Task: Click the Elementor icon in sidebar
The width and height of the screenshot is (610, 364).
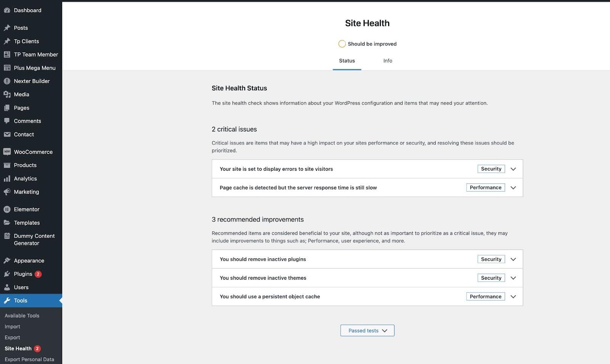Action: pos(7,209)
